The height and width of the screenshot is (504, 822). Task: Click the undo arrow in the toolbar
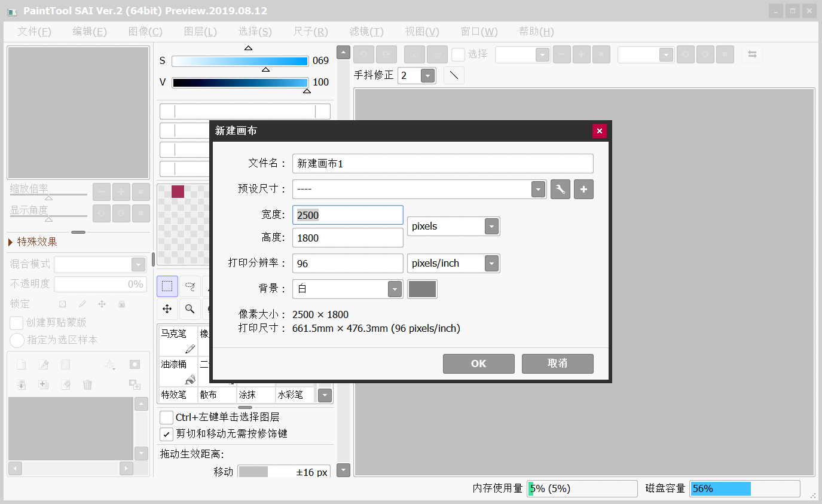(363, 54)
